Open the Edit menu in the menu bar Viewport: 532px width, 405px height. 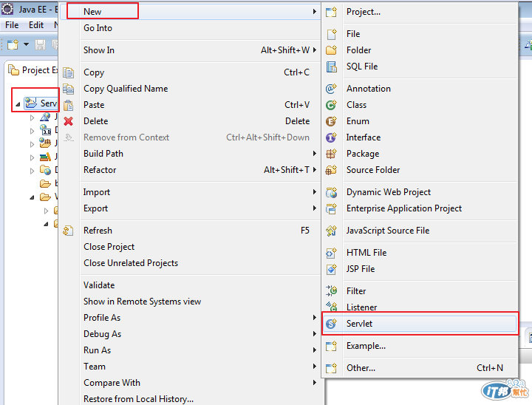coord(36,25)
